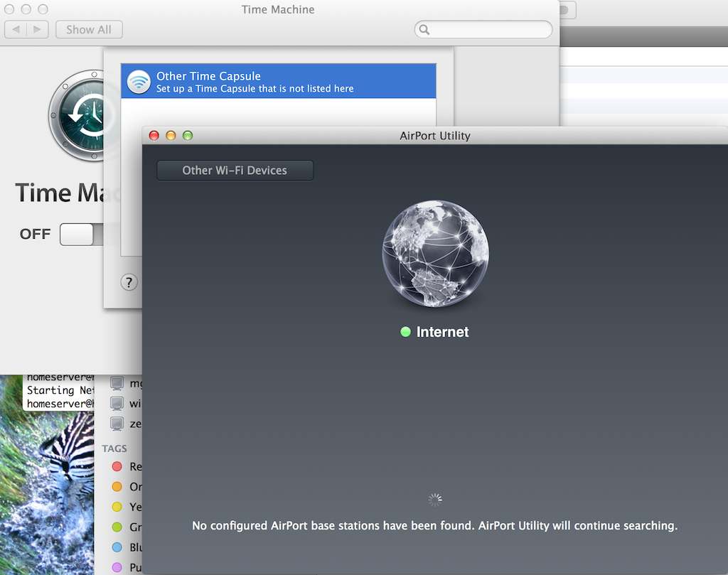Click 'Set up a Time Capsule' subtitle text

click(255, 89)
